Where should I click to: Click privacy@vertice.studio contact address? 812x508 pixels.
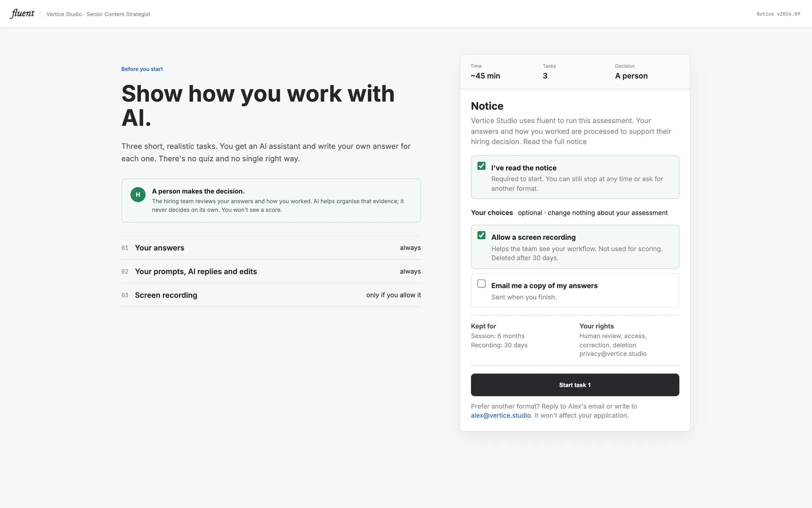pos(613,354)
